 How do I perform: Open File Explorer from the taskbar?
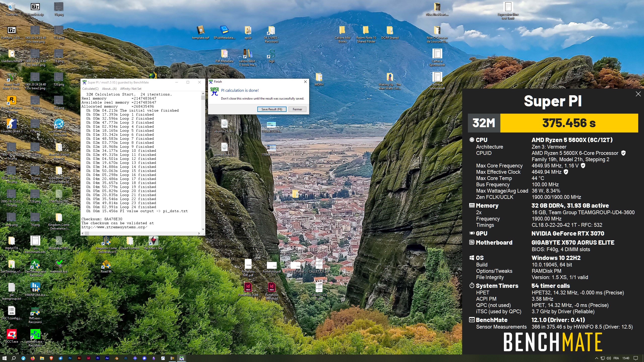[42, 358]
